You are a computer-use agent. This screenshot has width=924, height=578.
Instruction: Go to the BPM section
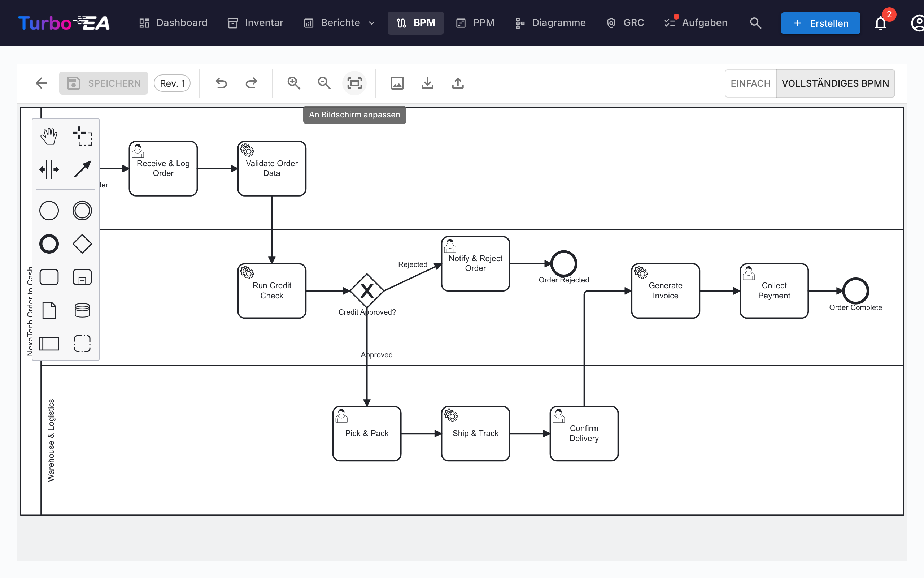click(x=415, y=23)
